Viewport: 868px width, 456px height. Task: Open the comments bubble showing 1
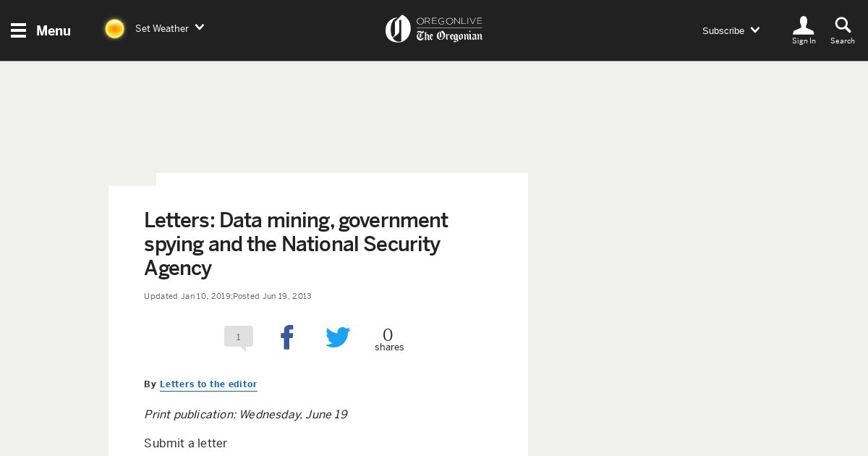239,338
